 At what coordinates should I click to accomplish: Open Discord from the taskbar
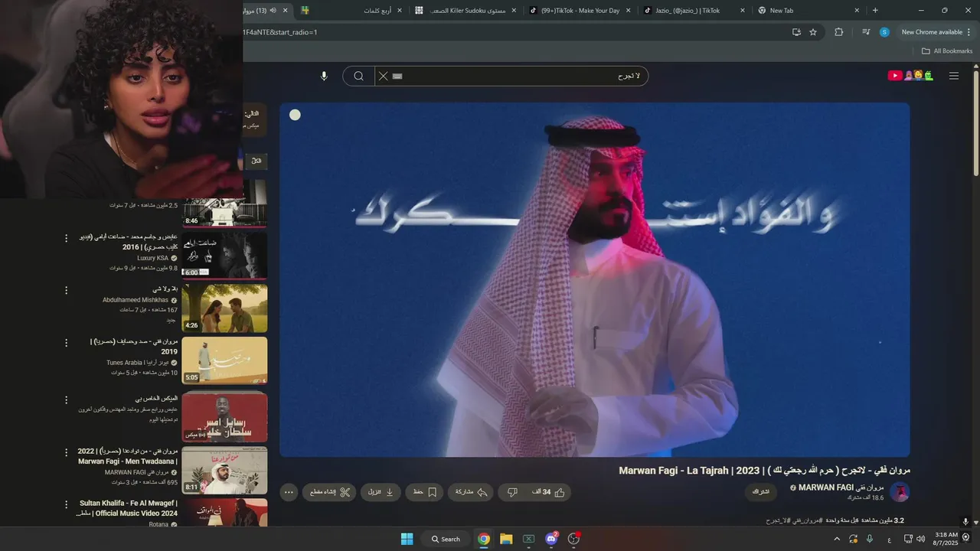[551, 539]
